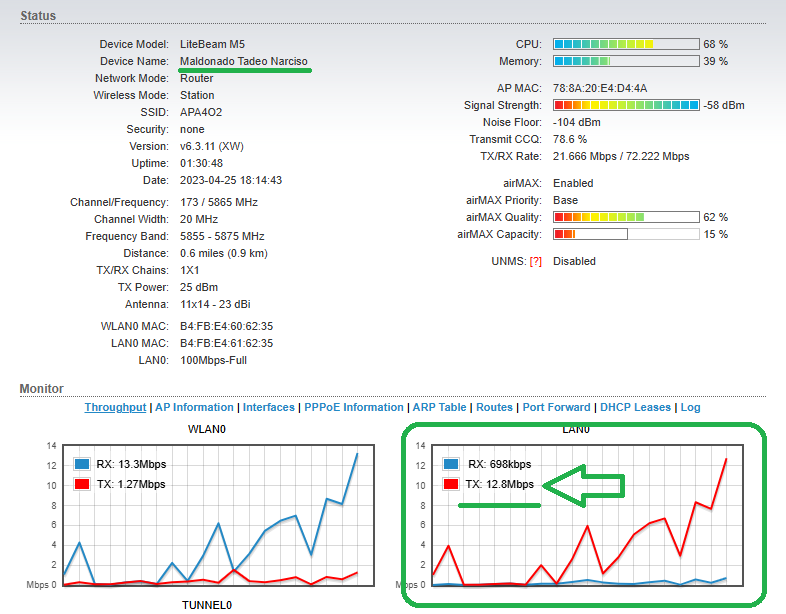Click the airMAX Capacity bar
The width and height of the screenshot is (786, 614).
tap(626, 234)
